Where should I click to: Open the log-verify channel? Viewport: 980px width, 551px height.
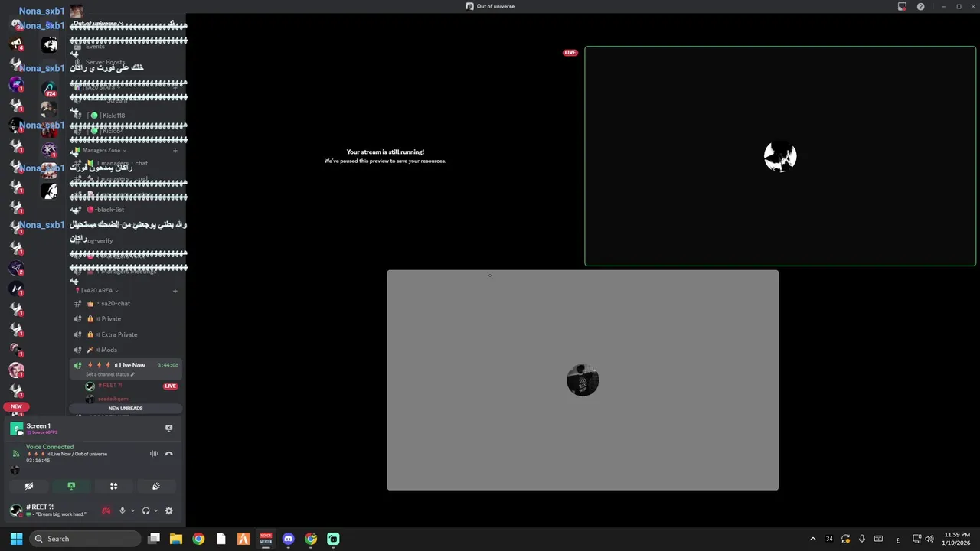[126, 241]
